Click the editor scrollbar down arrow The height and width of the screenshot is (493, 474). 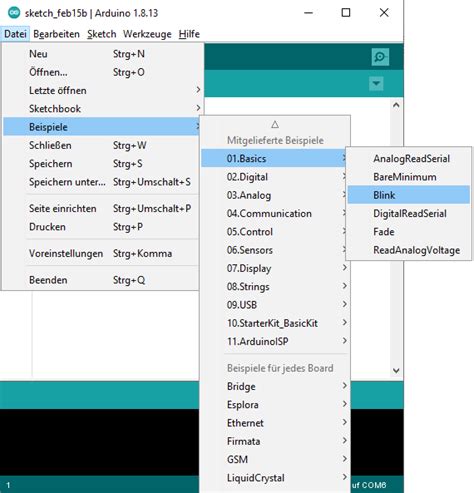click(396, 370)
